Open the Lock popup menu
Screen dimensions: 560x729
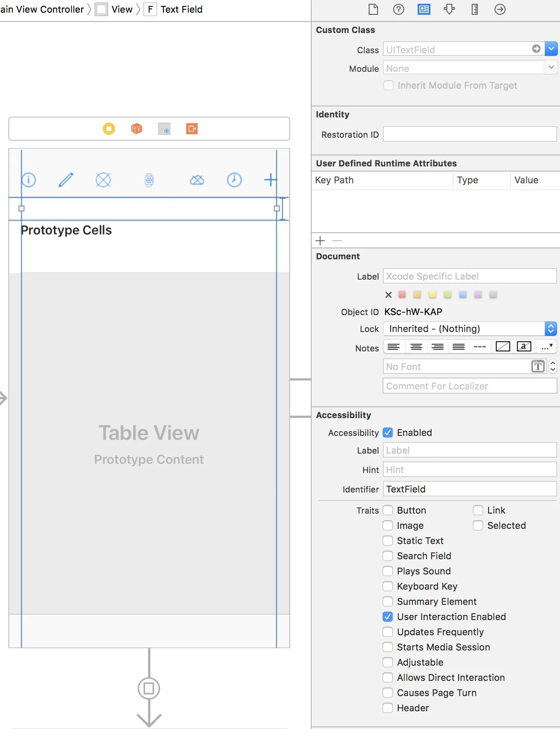(x=470, y=329)
